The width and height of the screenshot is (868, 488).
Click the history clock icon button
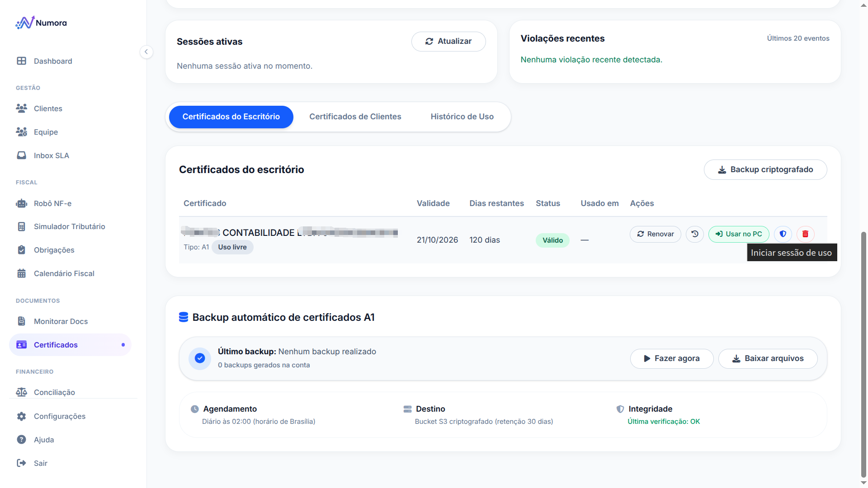[695, 234]
